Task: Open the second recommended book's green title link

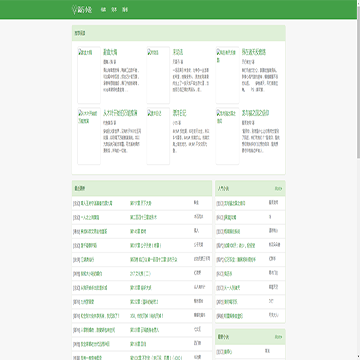Action: (178, 52)
